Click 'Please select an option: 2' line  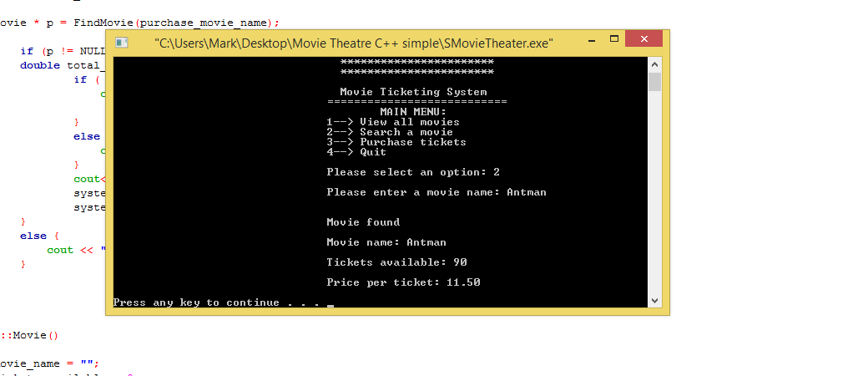[x=413, y=172]
